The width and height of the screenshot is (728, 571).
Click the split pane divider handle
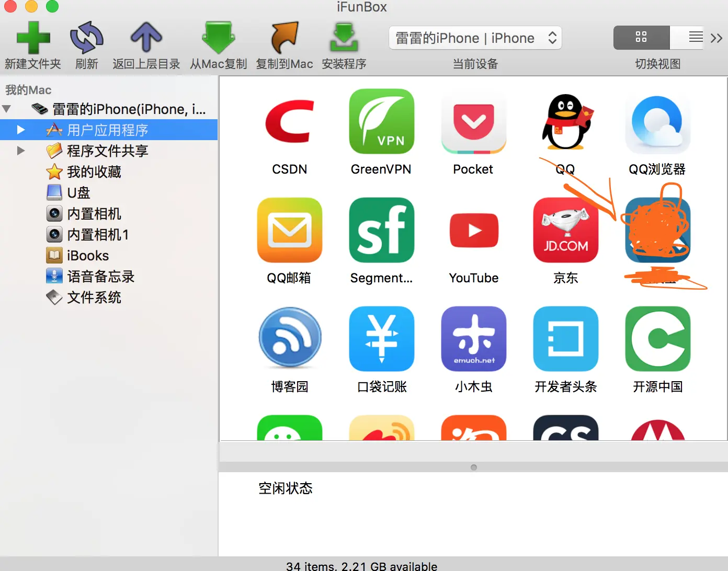(474, 467)
